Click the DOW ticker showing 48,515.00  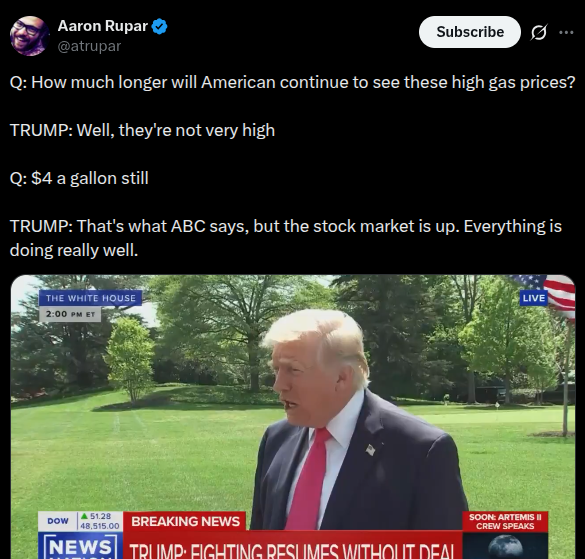click(x=80, y=521)
